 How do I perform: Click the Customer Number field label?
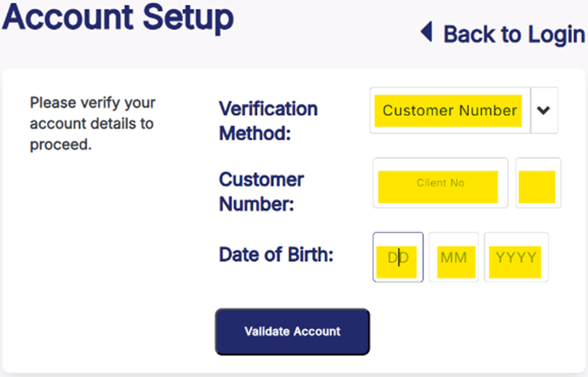point(261,192)
